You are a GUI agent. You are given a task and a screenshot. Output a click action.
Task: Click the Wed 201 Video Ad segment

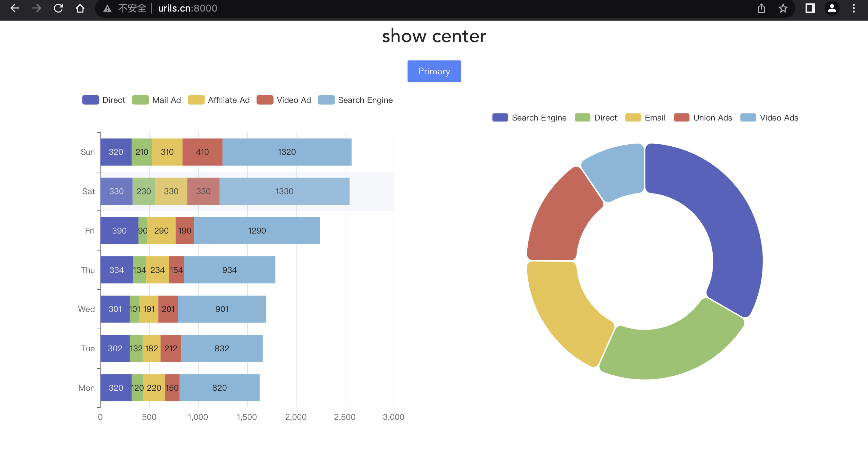pyautogui.click(x=168, y=309)
